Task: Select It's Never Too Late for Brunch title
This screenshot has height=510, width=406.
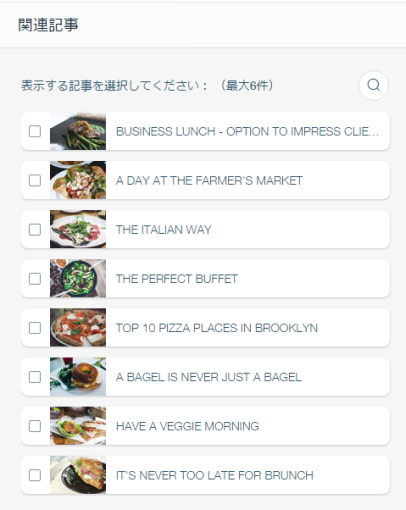Action: [x=215, y=475]
